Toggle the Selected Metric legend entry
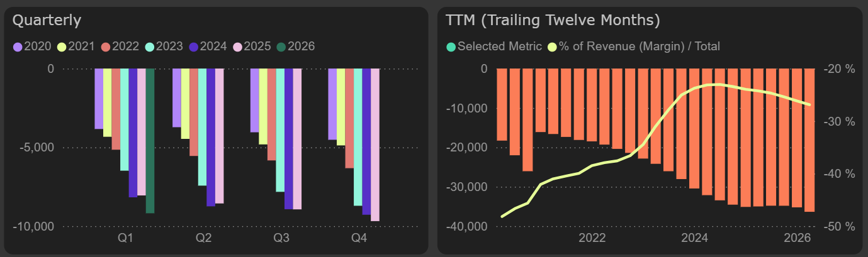 coord(493,46)
